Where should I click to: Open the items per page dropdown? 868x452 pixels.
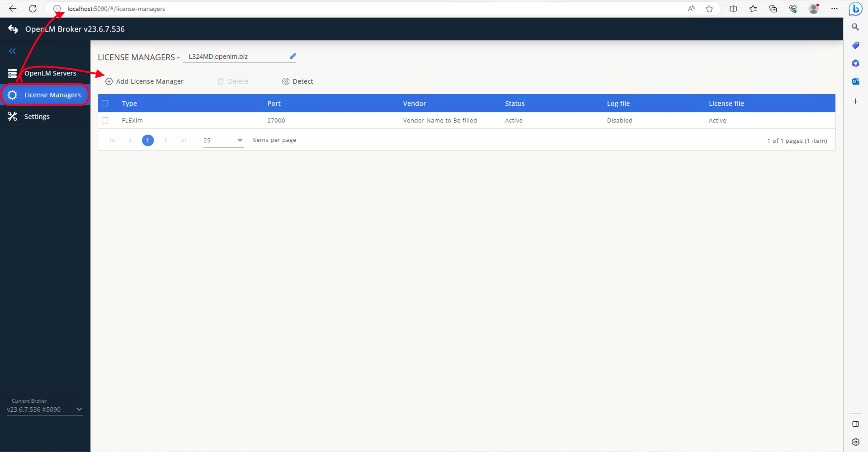[240, 141]
